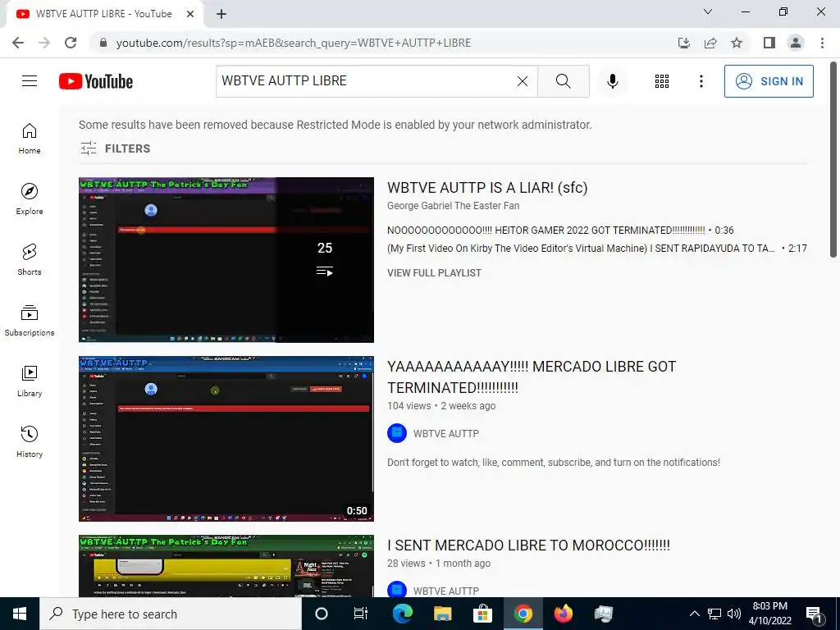
Task: Click the SIGN IN button
Action: pos(769,81)
